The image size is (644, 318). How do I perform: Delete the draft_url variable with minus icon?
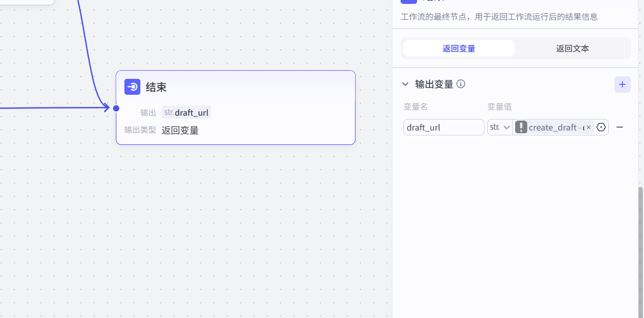pos(620,127)
